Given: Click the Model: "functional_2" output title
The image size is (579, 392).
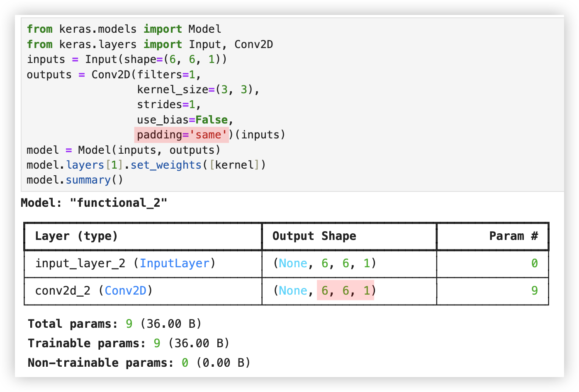Looking at the screenshot, I should (94, 203).
